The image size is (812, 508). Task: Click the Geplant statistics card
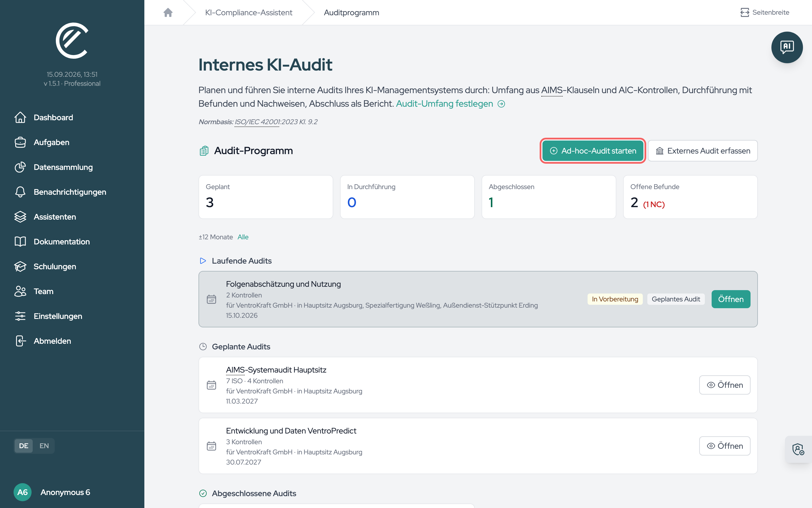coord(266,197)
